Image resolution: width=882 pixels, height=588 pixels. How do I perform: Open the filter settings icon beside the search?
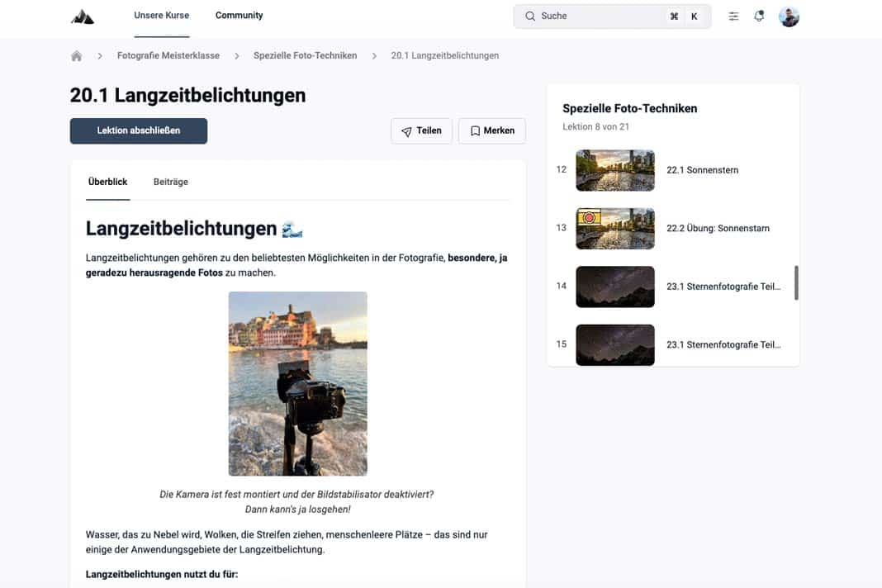[733, 15]
